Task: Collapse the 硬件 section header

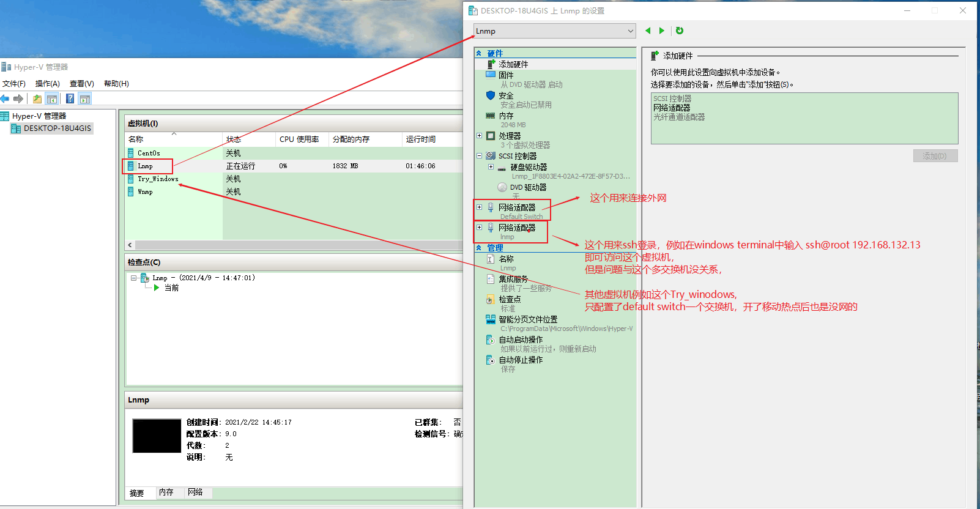Action: tap(479, 53)
